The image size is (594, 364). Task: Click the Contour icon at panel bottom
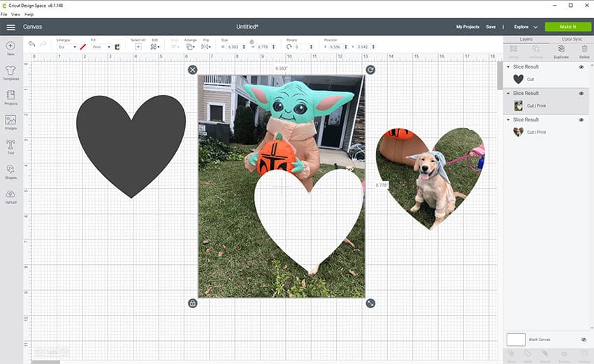[x=584, y=354]
